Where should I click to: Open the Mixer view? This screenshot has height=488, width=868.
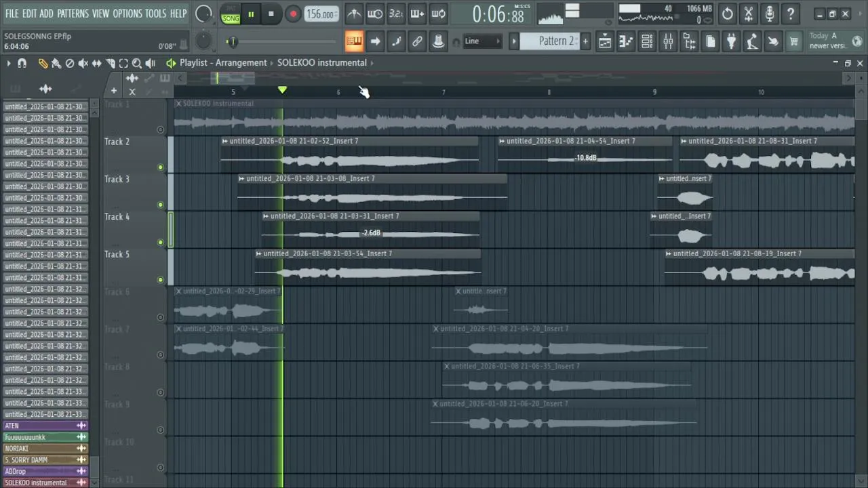click(x=668, y=42)
